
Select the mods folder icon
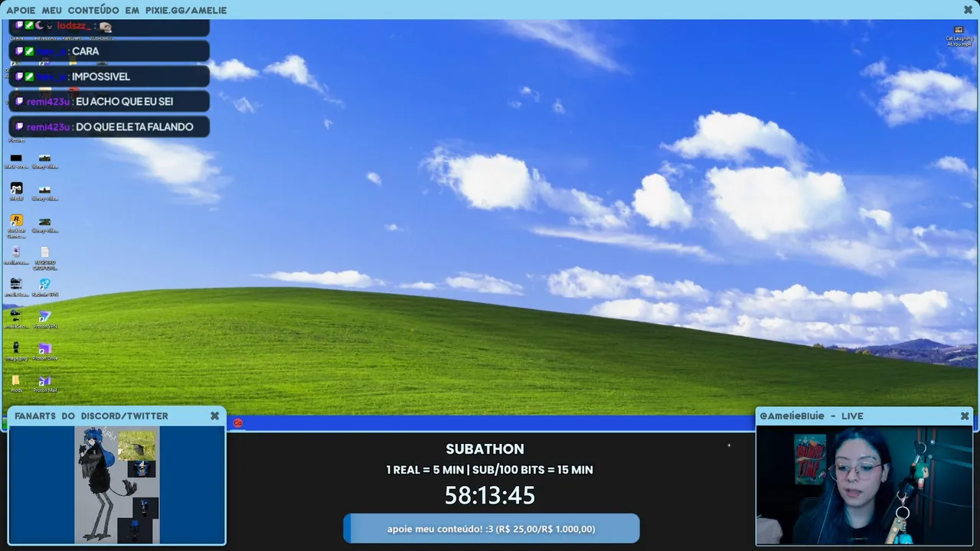(x=16, y=383)
